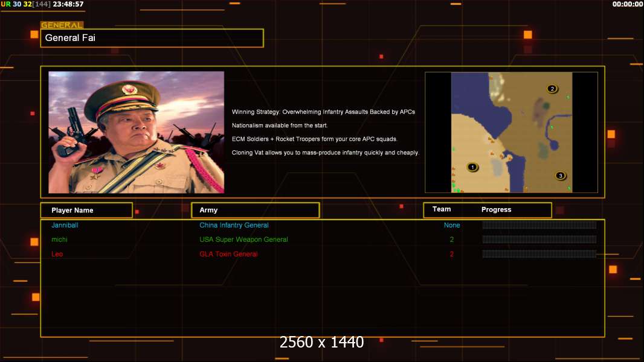
Task: Click the 00:00:00 timer display
Action: click(628, 4)
